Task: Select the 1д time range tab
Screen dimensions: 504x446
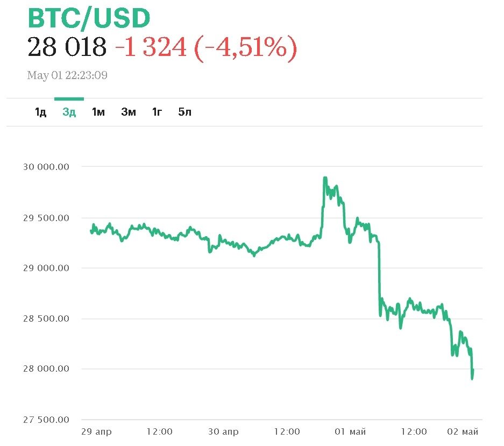Action: point(40,112)
